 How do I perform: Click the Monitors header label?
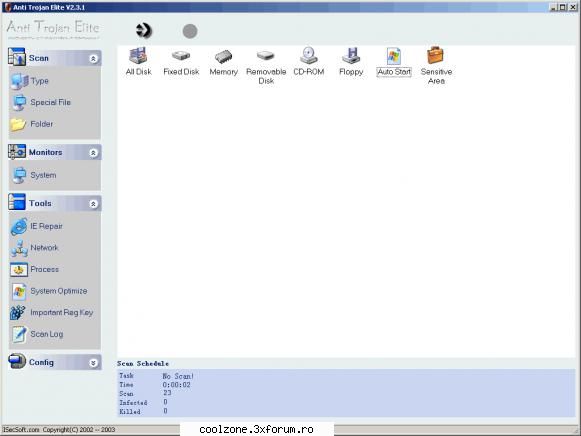coord(46,152)
